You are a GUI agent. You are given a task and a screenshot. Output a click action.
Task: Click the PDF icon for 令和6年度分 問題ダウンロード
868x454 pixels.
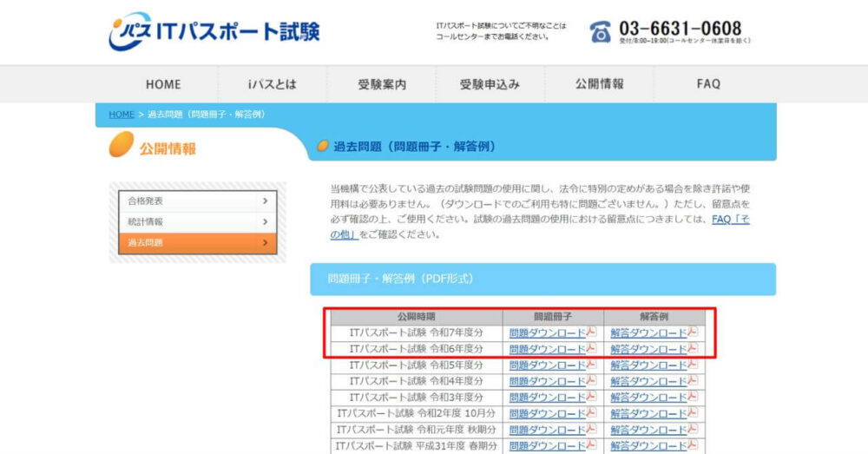591,348
